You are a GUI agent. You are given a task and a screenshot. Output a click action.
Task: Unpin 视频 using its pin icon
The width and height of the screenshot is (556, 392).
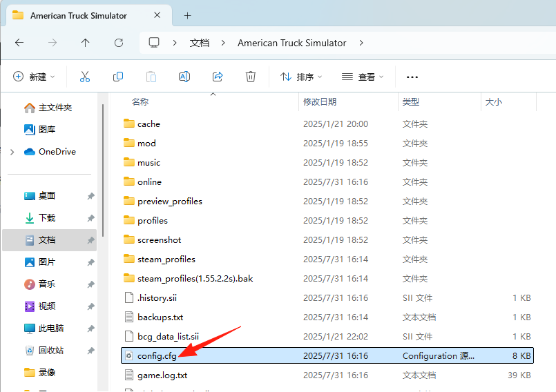[90, 306]
